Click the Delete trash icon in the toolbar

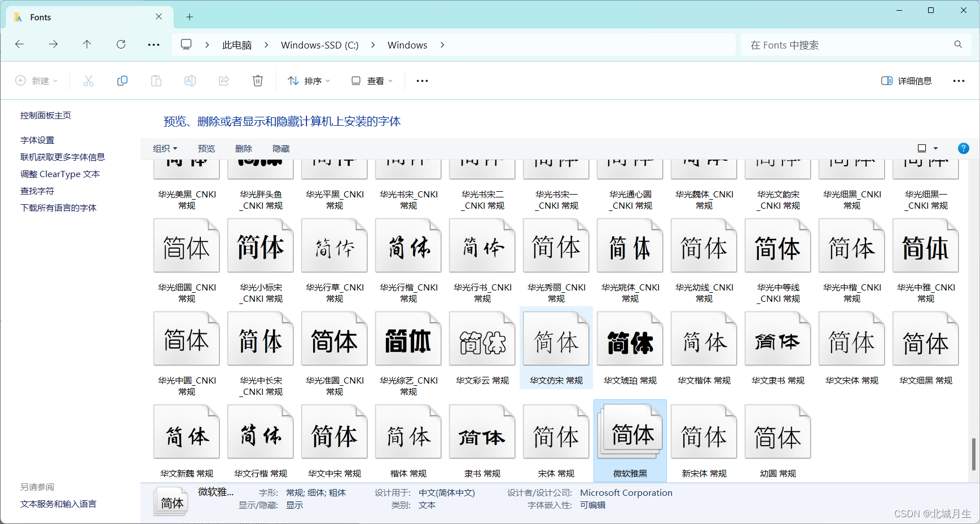tap(258, 81)
